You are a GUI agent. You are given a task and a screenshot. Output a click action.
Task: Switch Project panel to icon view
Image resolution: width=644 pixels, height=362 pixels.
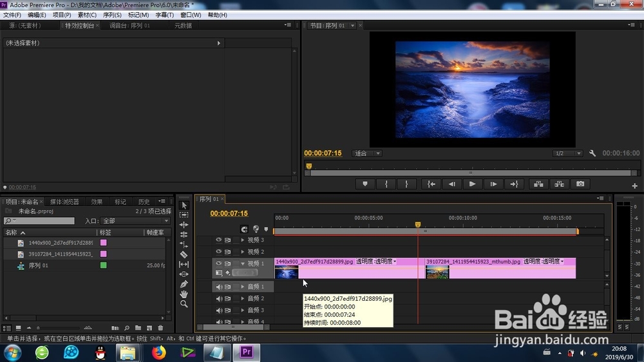click(18, 328)
